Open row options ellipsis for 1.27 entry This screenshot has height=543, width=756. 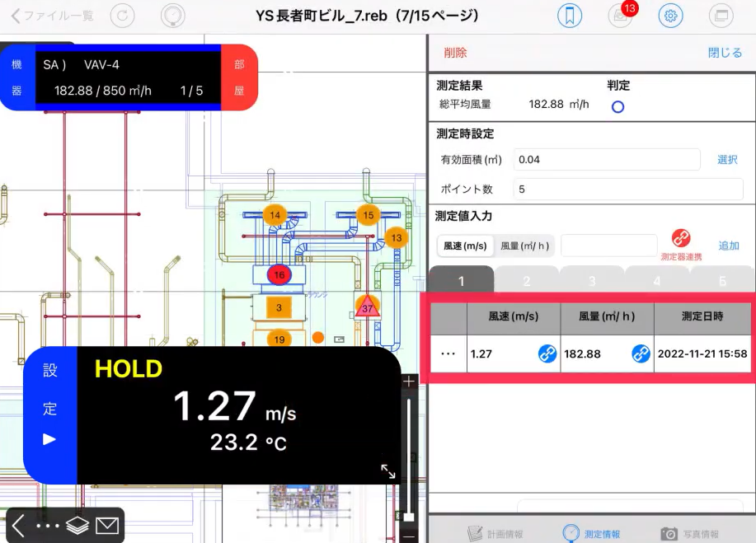(x=448, y=353)
